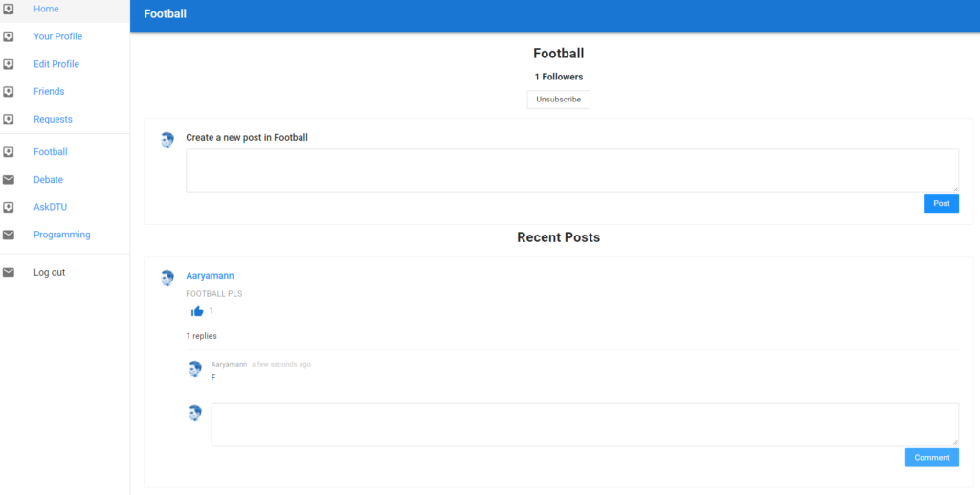
Task: Click the mail icon beside Programming
Action: point(8,235)
